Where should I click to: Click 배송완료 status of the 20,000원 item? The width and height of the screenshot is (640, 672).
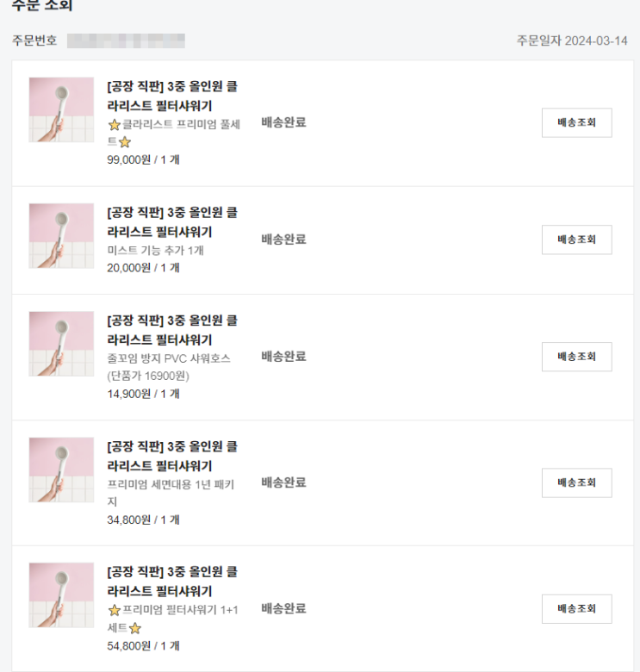click(283, 240)
